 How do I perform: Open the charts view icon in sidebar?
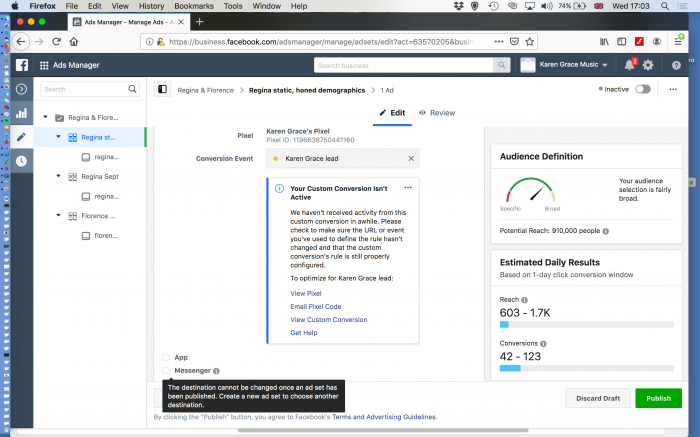(21, 113)
